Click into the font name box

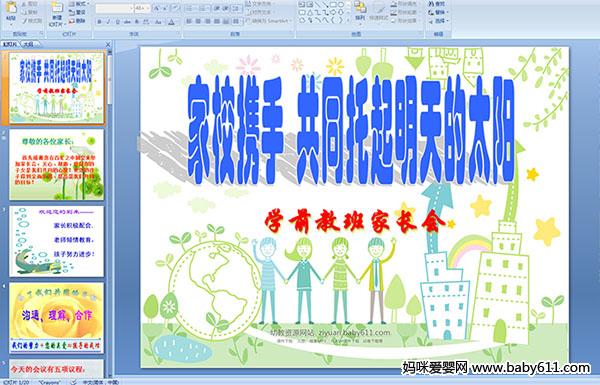pyautogui.click(x=112, y=8)
